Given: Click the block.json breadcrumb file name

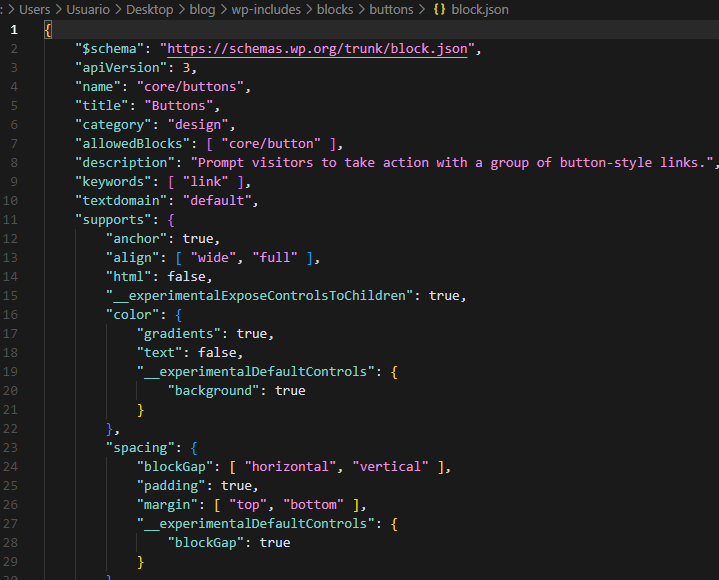Looking at the screenshot, I should click(x=480, y=9).
